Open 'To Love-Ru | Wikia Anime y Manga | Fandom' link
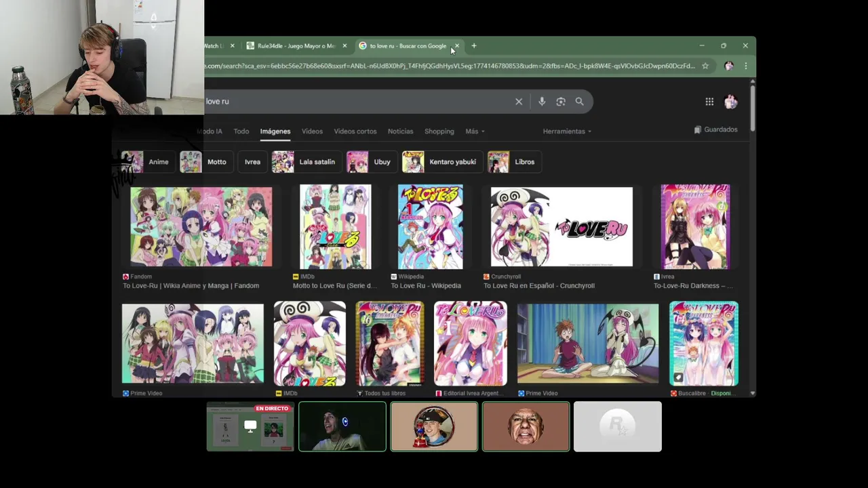Viewport: 868px width, 488px height. click(191, 286)
